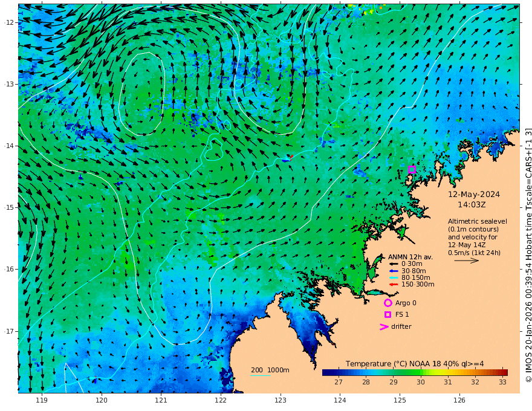Click the magenta FS square legend symbol
The width and height of the screenshot is (532, 411).
point(388,315)
